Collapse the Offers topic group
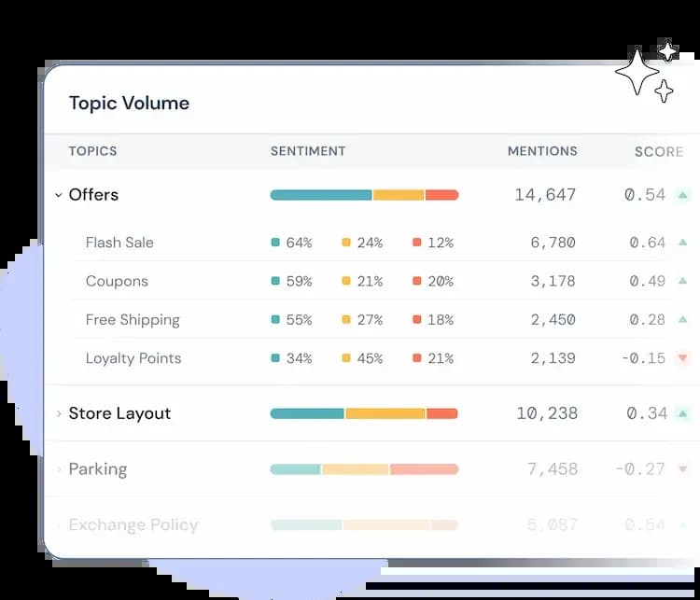Viewport: 700px width, 600px height. tap(58, 195)
